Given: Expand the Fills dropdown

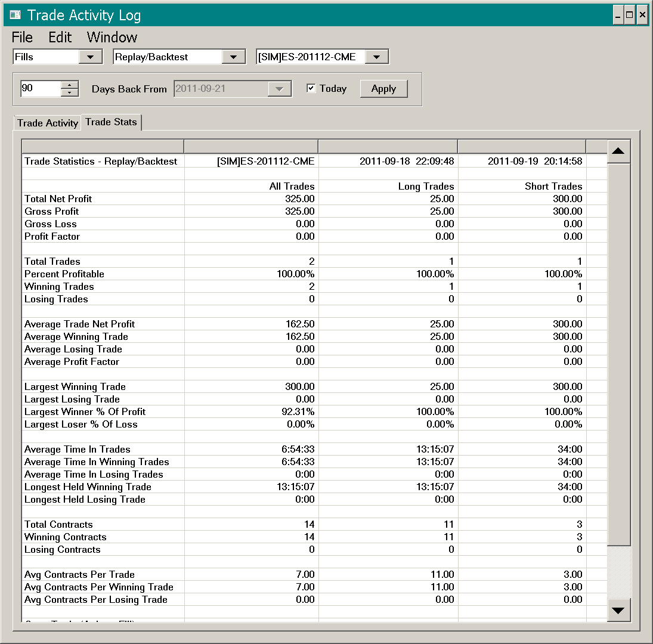Looking at the screenshot, I should (91, 57).
